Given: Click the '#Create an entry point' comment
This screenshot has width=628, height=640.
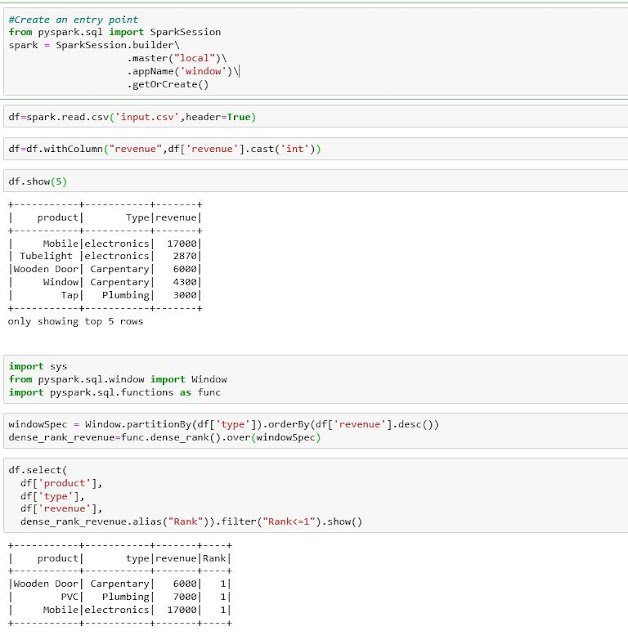Looking at the screenshot, I should [x=73, y=20].
